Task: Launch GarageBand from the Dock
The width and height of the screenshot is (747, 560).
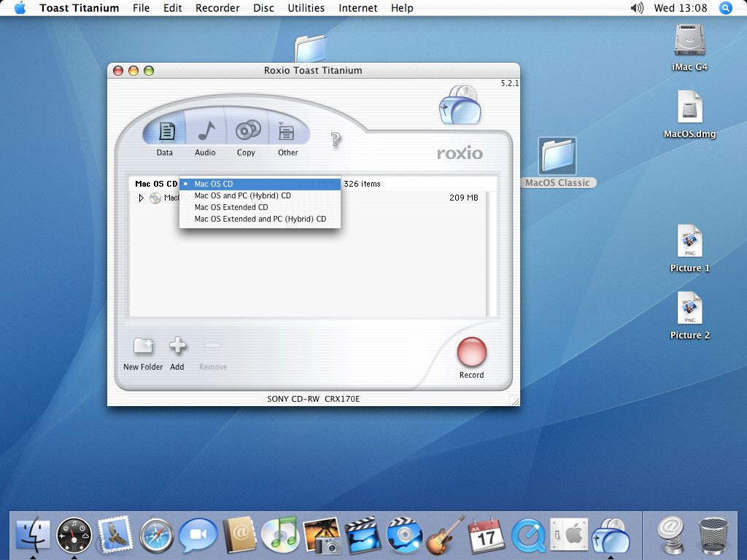Action: (446, 534)
